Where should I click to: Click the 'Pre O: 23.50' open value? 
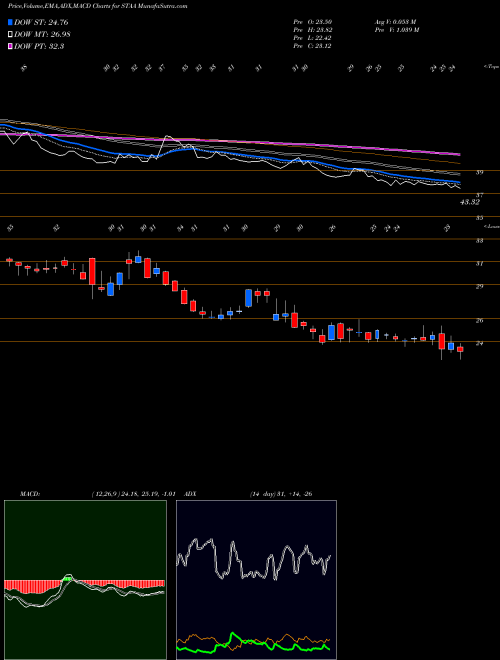(313, 22)
